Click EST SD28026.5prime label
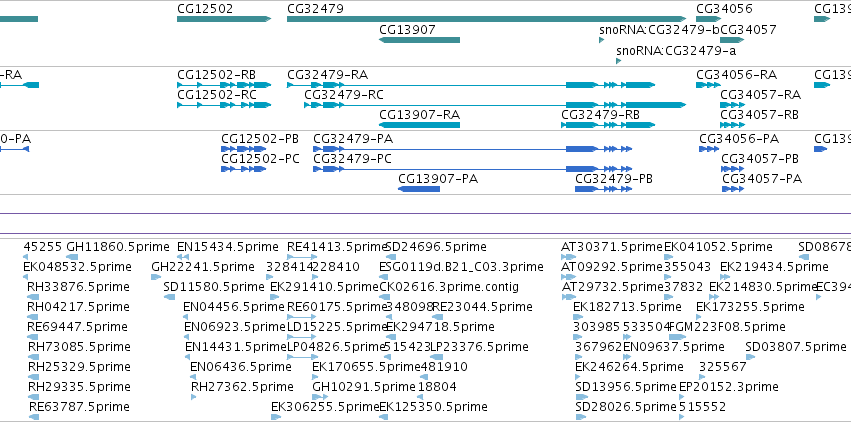 (x=626, y=407)
